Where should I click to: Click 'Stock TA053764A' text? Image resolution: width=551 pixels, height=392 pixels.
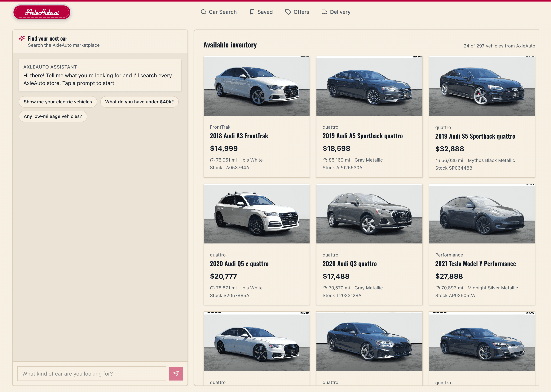[229, 168]
